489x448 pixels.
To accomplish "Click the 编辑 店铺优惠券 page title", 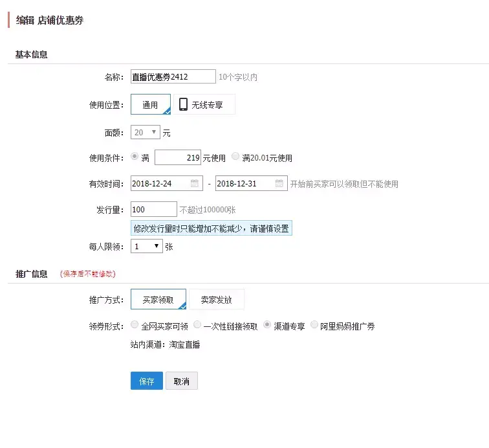I will click(x=50, y=20).
